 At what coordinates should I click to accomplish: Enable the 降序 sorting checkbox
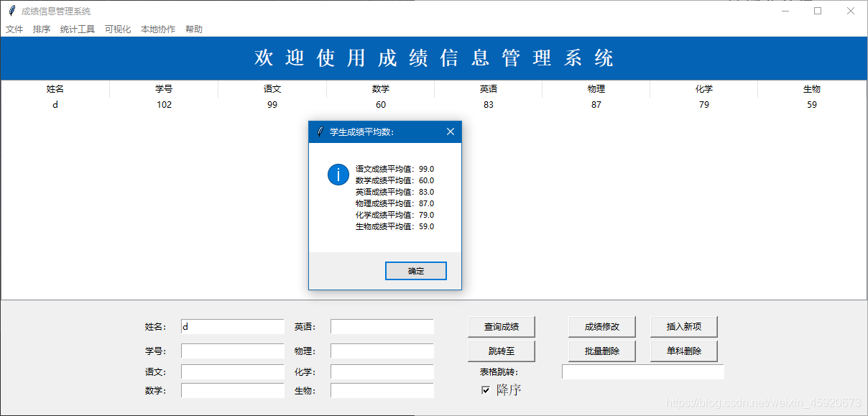485,389
